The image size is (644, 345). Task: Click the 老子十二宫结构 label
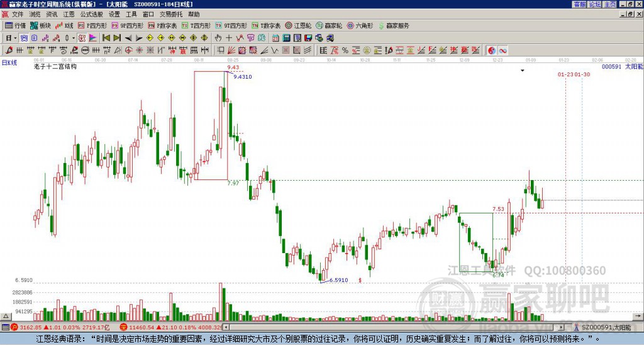[55, 66]
